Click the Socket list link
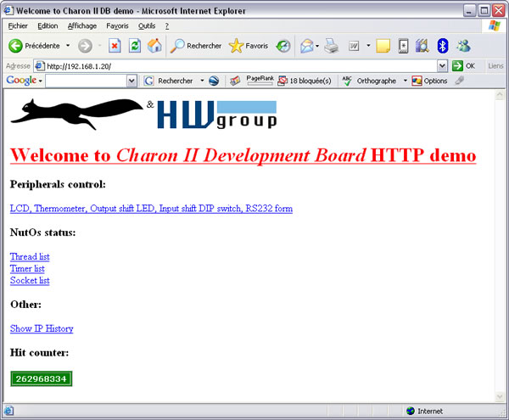Screen dimensions: 509x420 pos(30,280)
